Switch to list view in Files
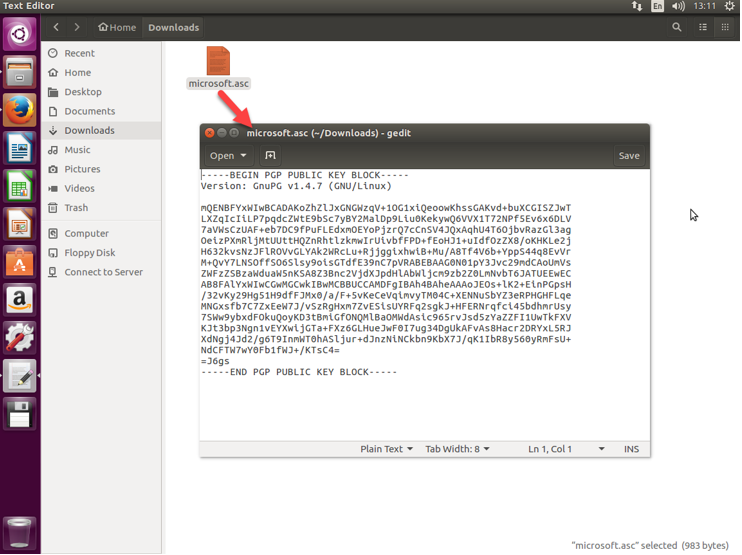This screenshot has height=555, width=742. [x=703, y=27]
